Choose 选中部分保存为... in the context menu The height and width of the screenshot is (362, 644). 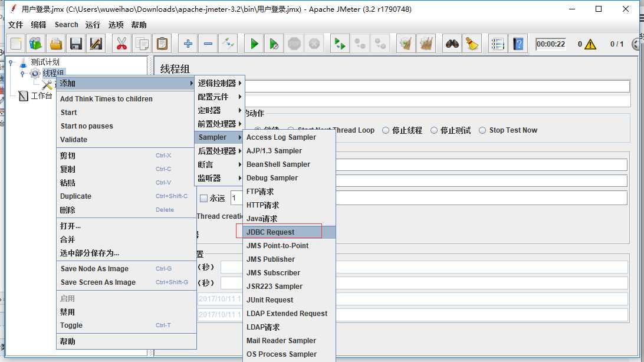pyautogui.click(x=126, y=254)
